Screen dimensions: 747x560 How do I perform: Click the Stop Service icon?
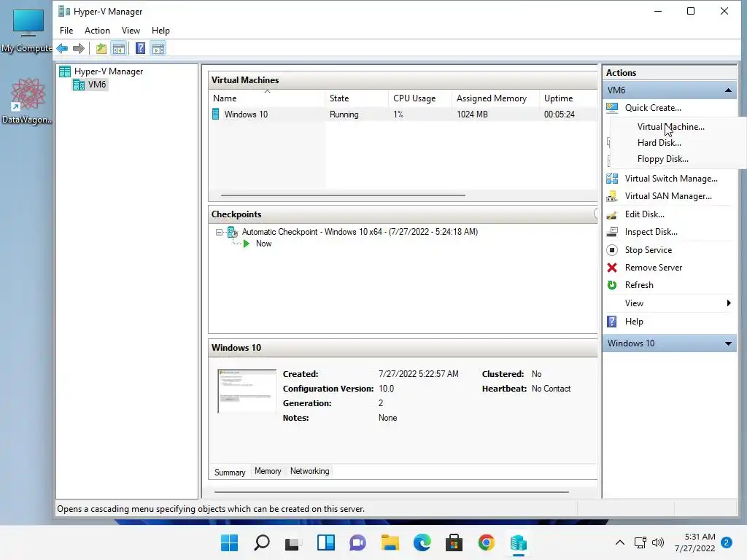coord(612,250)
